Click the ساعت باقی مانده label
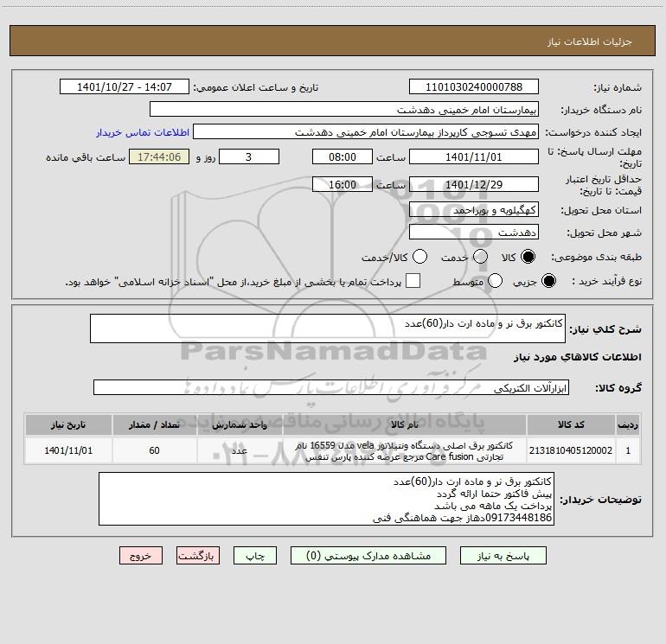 86,157
